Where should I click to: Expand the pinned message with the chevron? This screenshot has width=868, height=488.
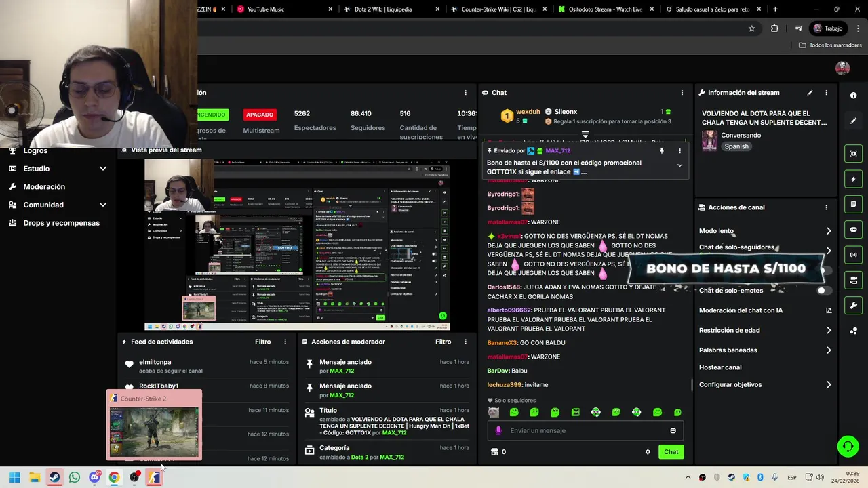pyautogui.click(x=679, y=165)
